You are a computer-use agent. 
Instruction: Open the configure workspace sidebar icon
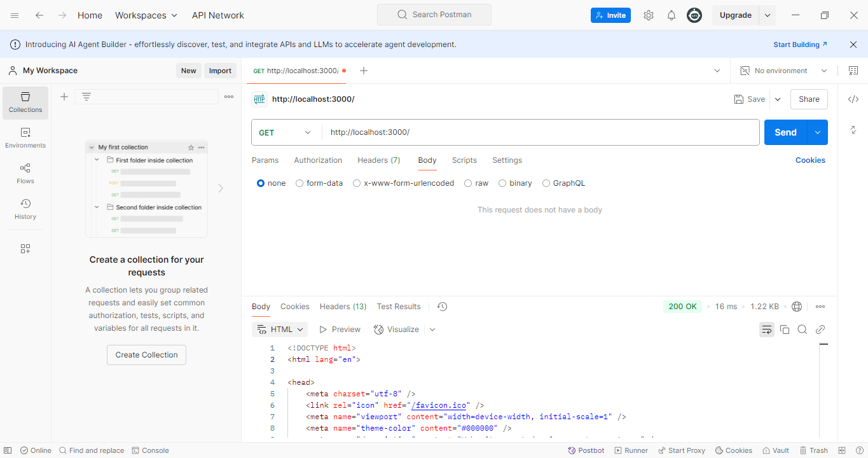25,249
